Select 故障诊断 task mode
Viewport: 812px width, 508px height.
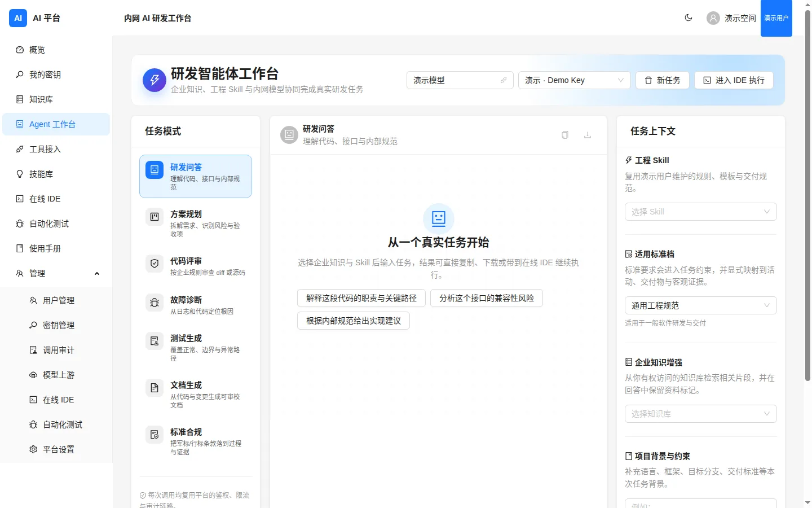point(196,305)
